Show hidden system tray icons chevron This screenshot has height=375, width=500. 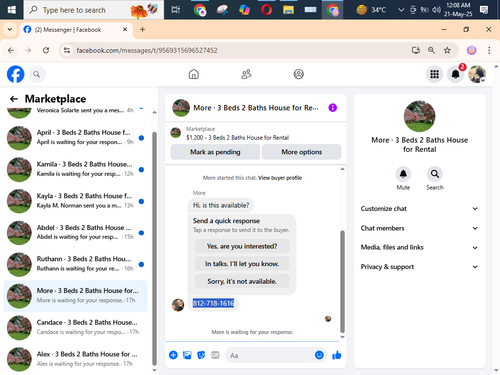pyautogui.click(x=401, y=10)
